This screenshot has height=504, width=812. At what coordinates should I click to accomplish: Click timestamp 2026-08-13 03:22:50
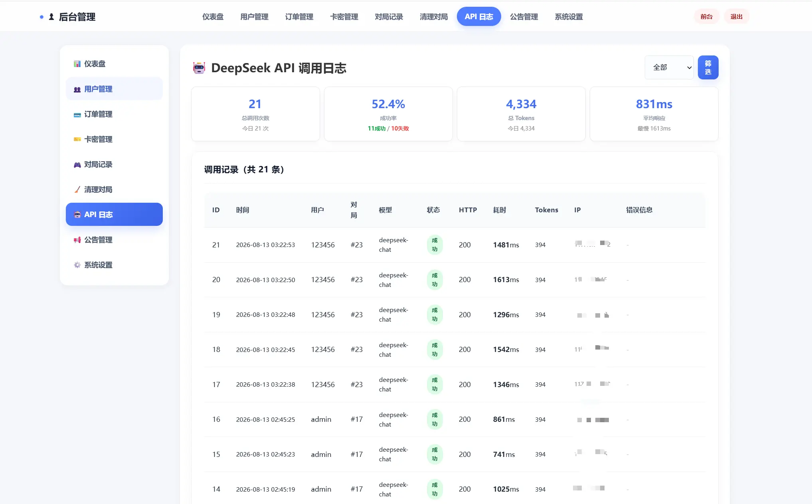[265, 280]
